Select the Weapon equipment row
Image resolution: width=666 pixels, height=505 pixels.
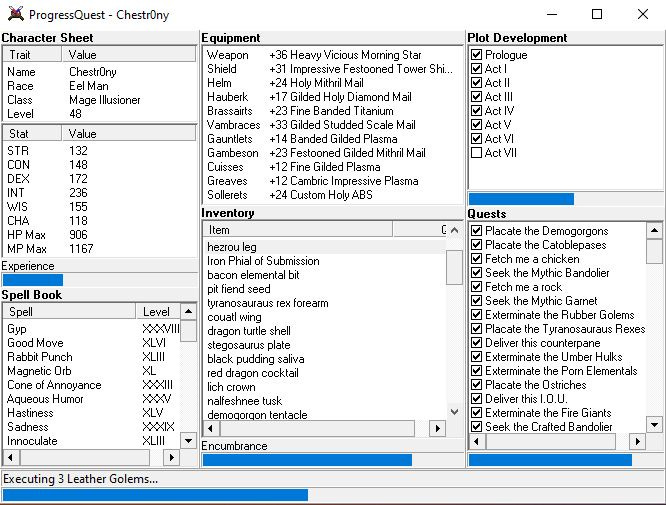click(x=332, y=55)
